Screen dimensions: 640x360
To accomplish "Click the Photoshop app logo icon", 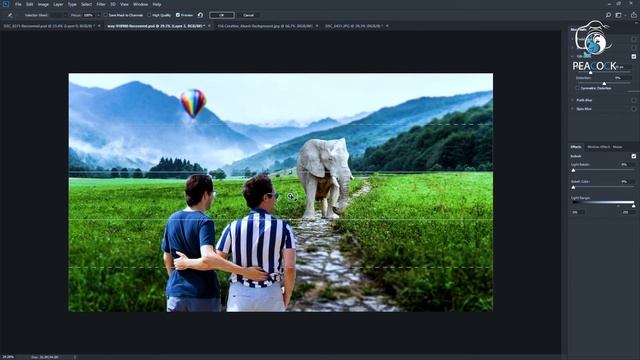I will 6,4.
